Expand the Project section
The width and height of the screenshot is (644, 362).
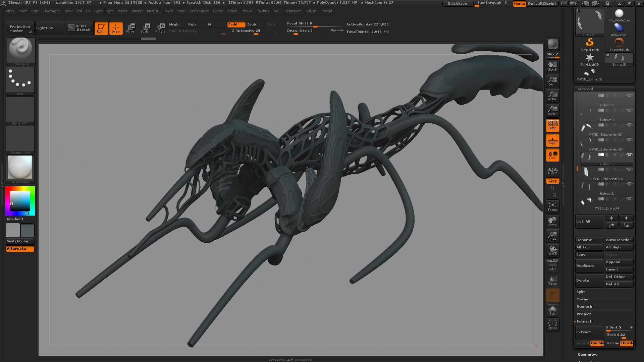tap(584, 314)
